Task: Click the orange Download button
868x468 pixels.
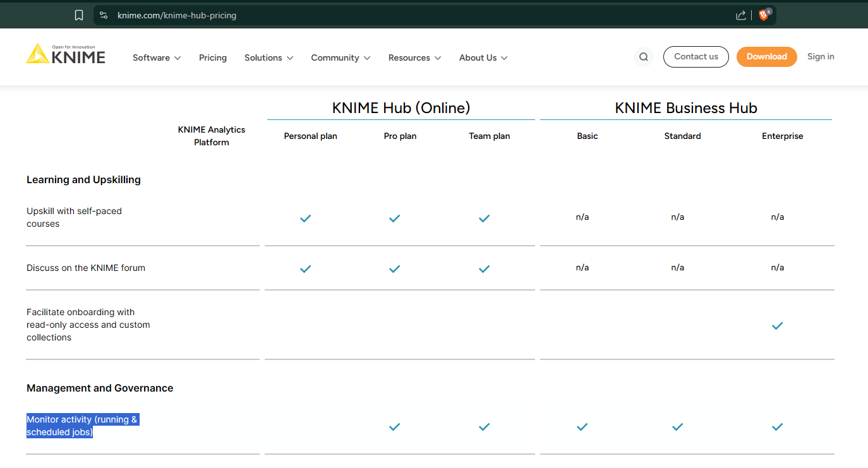Action: pyautogui.click(x=766, y=57)
